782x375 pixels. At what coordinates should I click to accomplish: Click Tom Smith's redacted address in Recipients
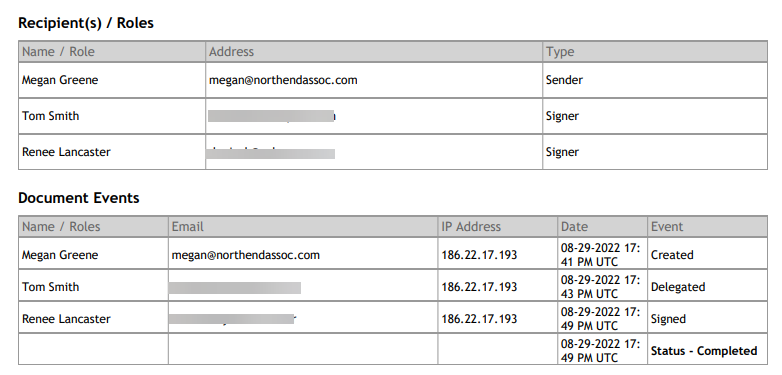point(272,116)
